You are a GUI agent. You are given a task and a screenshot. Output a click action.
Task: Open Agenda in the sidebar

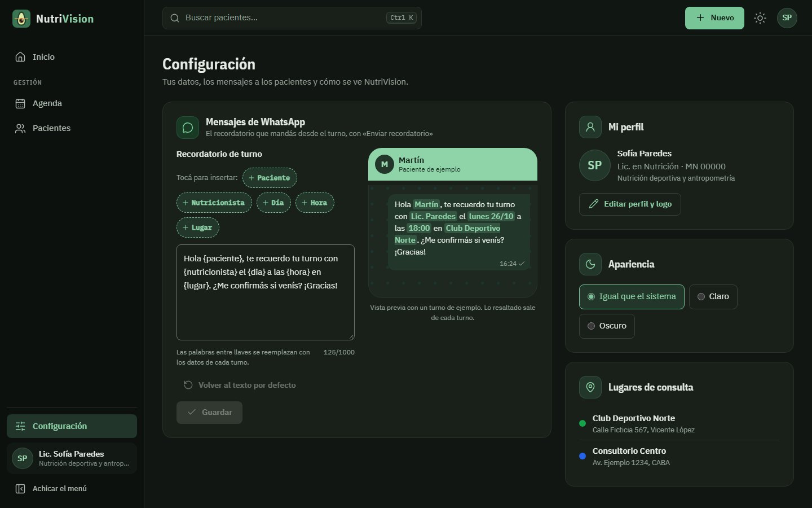[72, 103]
